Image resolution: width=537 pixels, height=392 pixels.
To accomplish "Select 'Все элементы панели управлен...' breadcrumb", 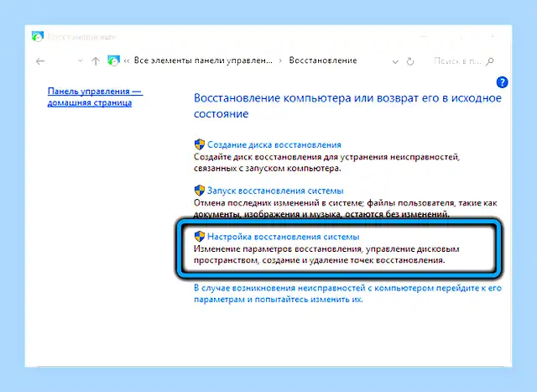I will click(203, 60).
